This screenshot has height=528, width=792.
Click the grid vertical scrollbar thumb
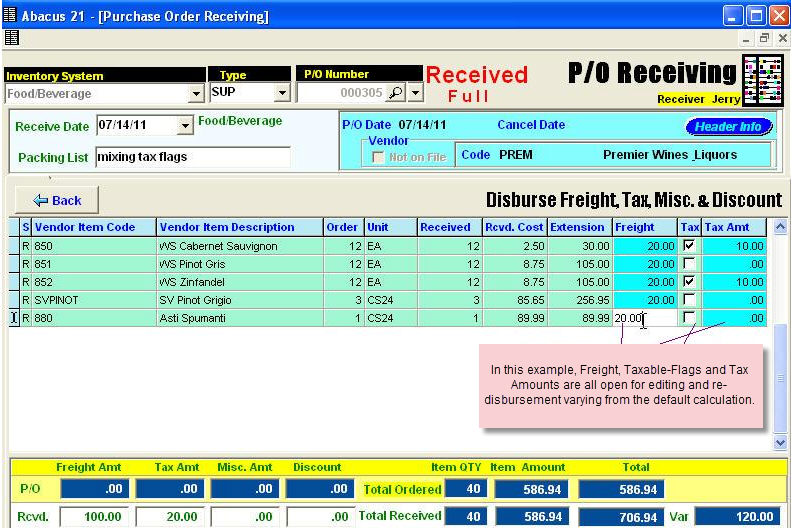coord(780,377)
